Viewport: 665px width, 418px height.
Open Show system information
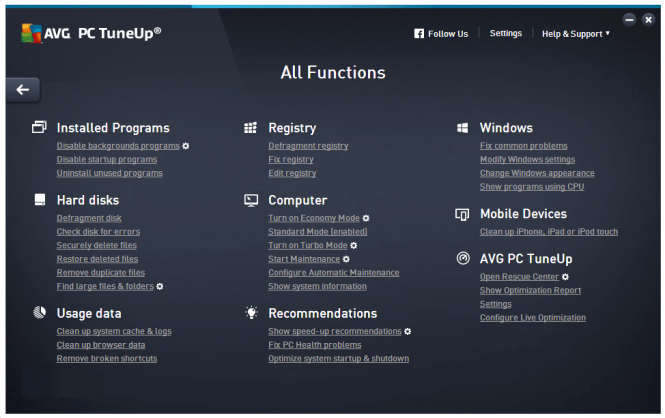[x=317, y=286]
